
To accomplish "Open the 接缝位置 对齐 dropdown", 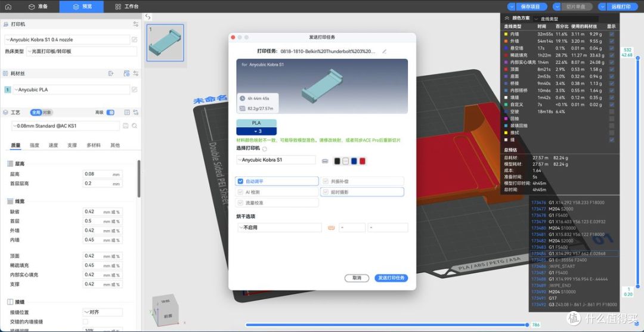I will tap(103, 312).
